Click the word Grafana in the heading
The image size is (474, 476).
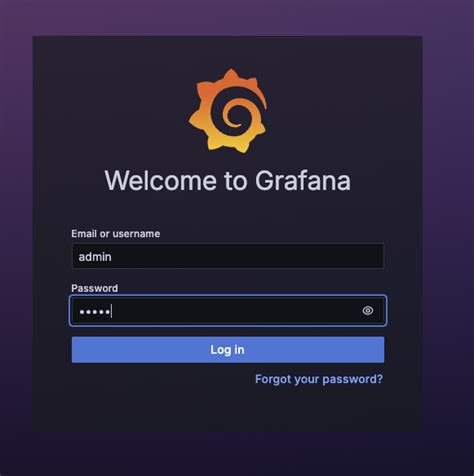(x=303, y=180)
